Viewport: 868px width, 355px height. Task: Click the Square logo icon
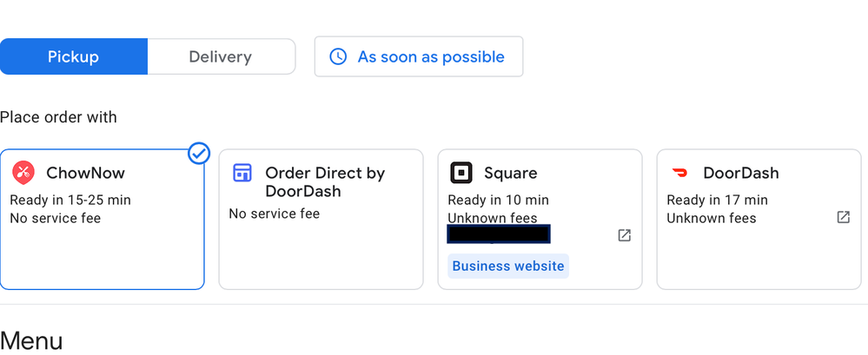tap(461, 173)
